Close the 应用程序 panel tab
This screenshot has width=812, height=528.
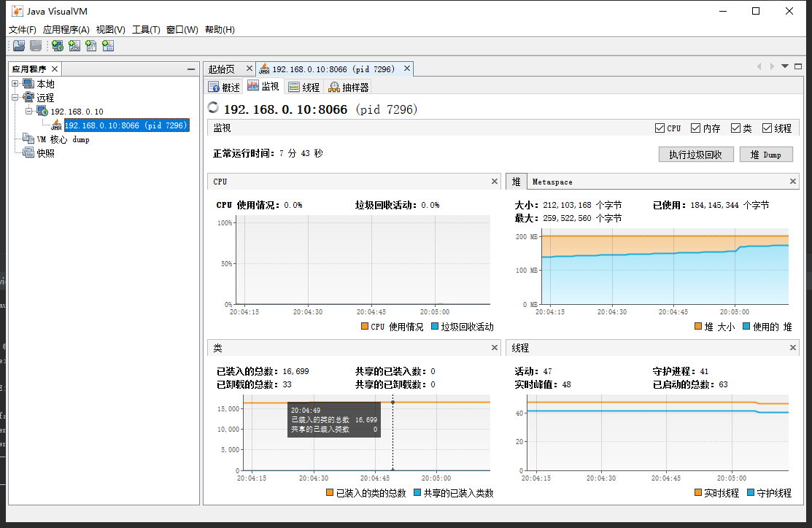[x=55, y=69]
